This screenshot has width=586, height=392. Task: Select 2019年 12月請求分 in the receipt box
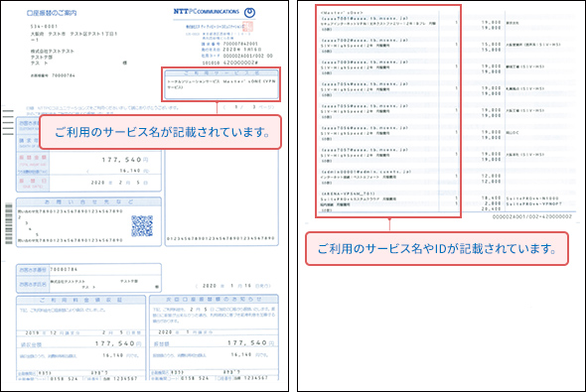pos(53,332)
